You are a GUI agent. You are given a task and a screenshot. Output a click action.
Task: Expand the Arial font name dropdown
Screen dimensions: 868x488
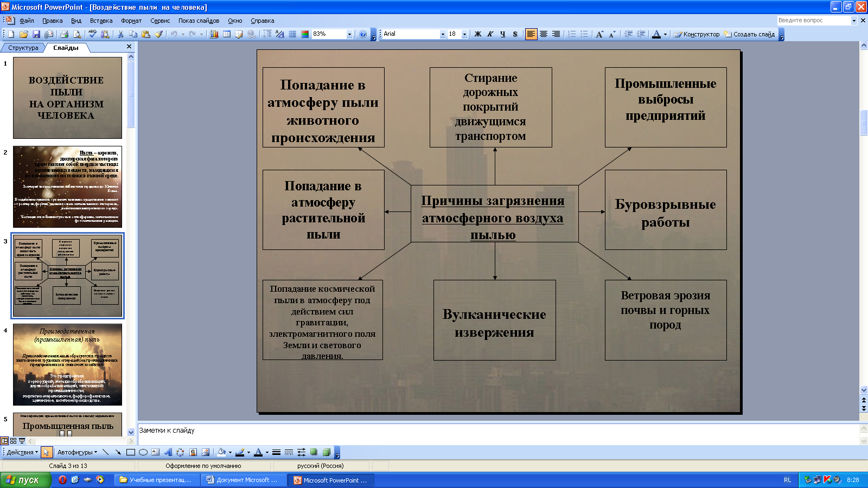coord(443,34)
